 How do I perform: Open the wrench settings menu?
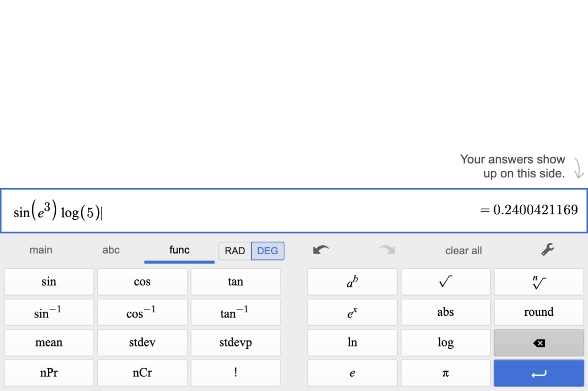547,250
